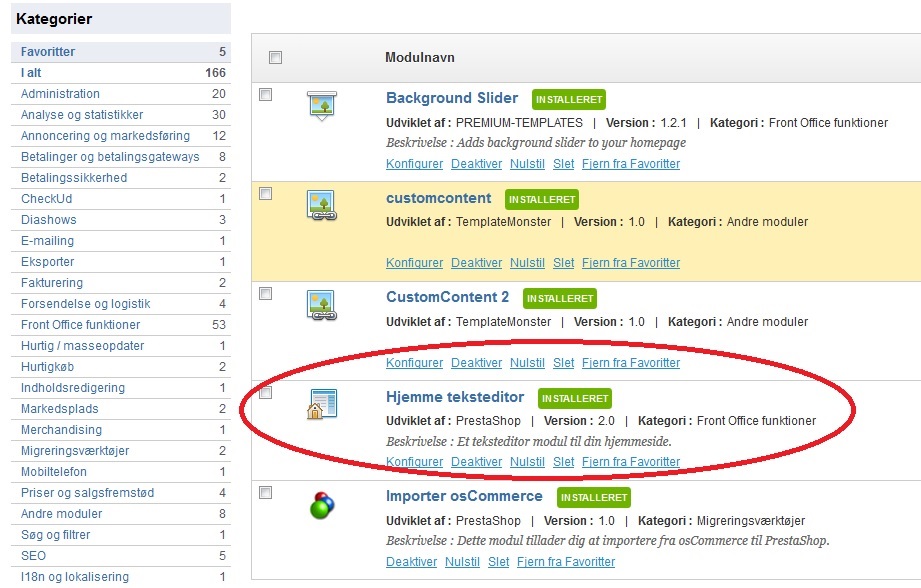
Task: Click Nulstil for Background Slider
Action: (x=527, y=164)
